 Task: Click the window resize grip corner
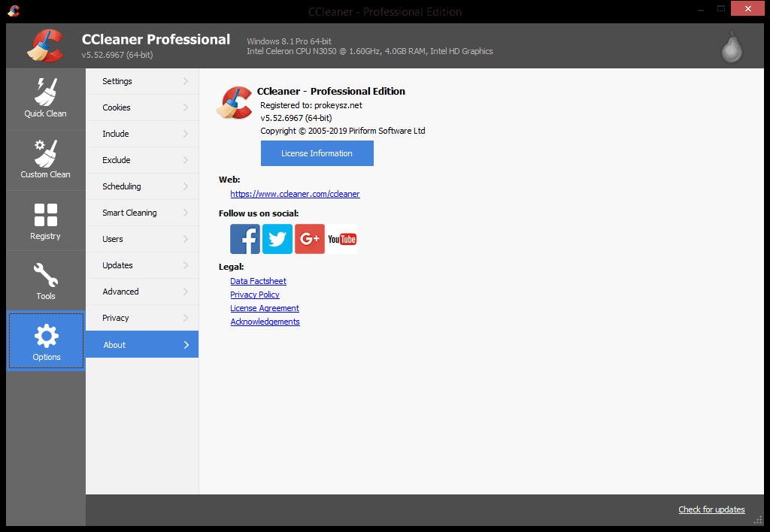pos(758,520)
